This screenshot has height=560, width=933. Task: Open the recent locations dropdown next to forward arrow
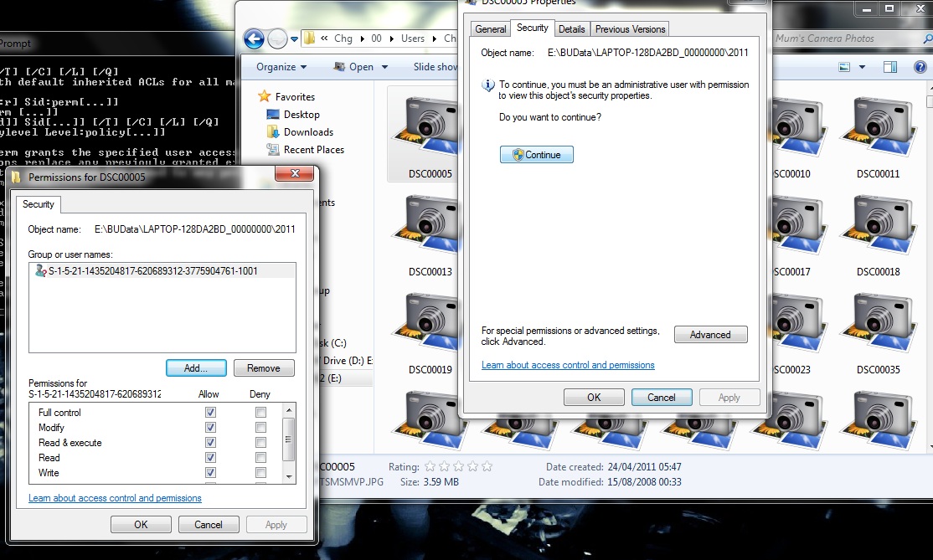click(x=294, y=40)
